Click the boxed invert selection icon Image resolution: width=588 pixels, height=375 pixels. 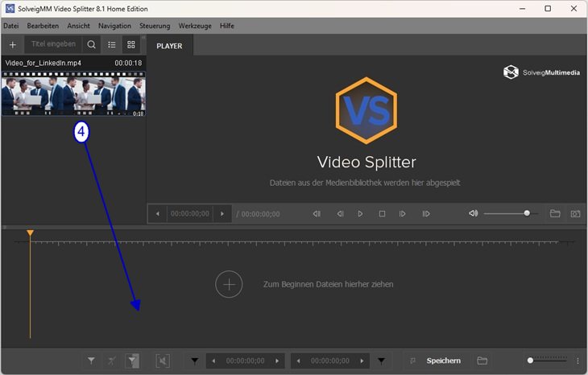coord(163,361)
